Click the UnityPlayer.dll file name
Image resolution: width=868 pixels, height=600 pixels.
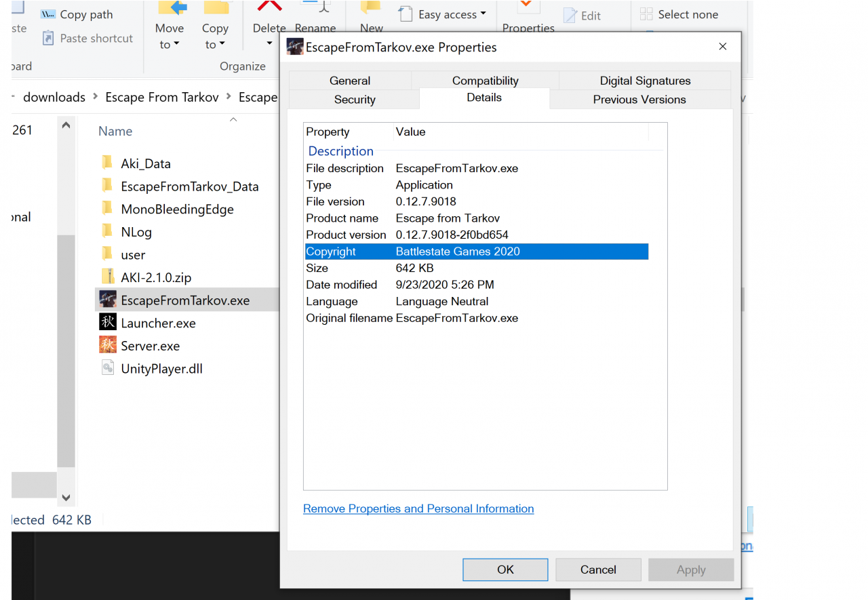click(161, 369)
